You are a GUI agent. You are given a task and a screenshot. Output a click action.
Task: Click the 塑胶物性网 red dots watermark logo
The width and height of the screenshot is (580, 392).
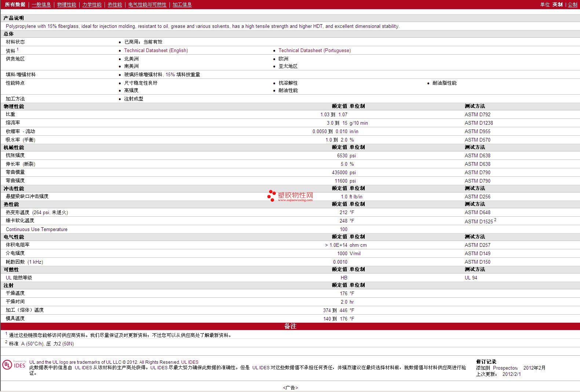(271, 196)
